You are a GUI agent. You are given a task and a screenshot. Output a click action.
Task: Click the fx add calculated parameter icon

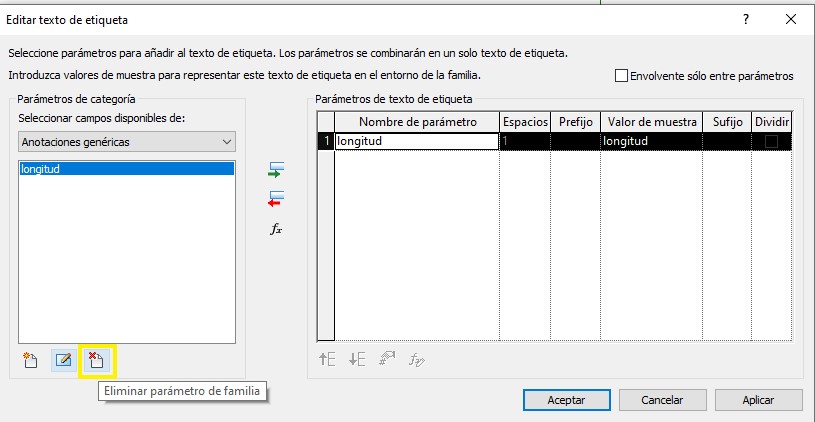pos(276,229)
